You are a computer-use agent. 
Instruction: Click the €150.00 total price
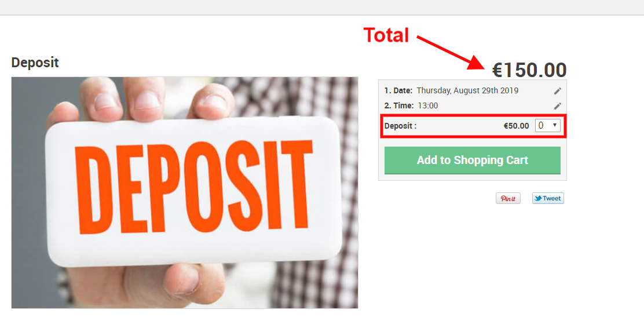(x=529, y=70)
